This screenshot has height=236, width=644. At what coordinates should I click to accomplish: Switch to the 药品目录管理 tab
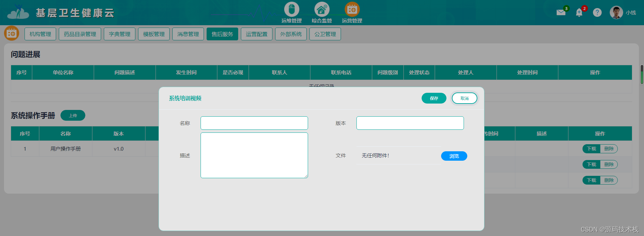tap(80, 34)
